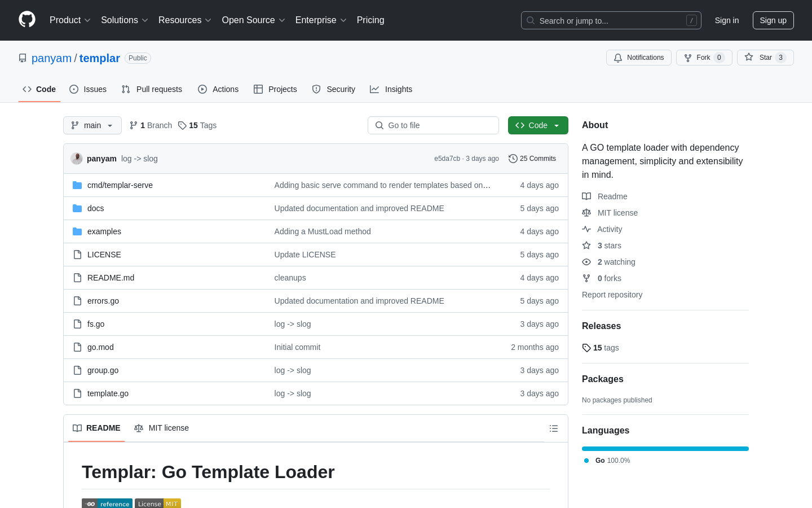
Task: Click the Go to file search box
Action: (433, 125)
